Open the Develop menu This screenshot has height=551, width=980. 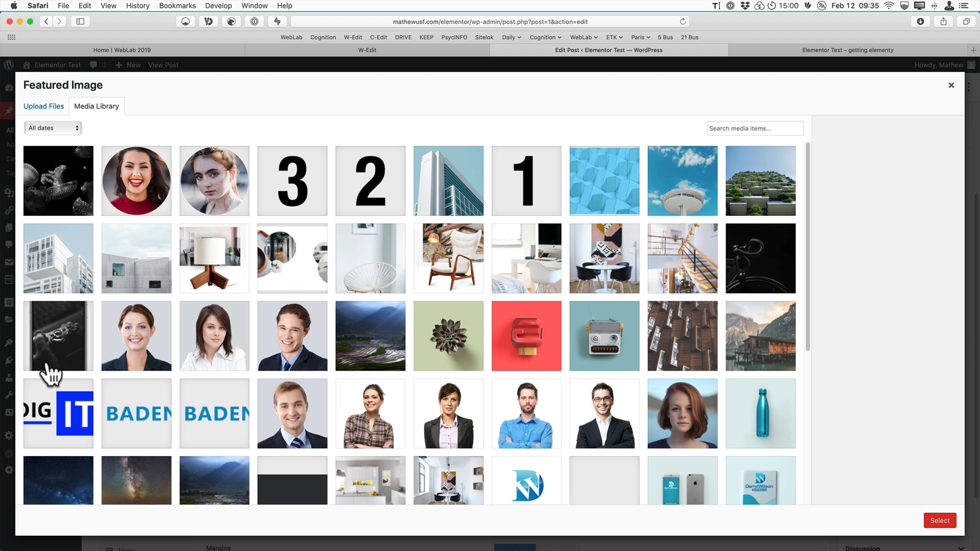coord(218,6)
